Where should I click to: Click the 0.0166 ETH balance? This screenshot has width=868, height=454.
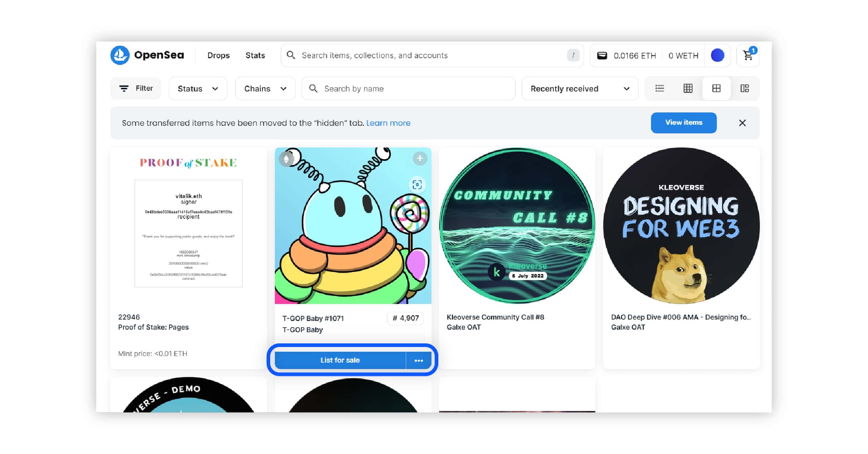click(635, 56)
